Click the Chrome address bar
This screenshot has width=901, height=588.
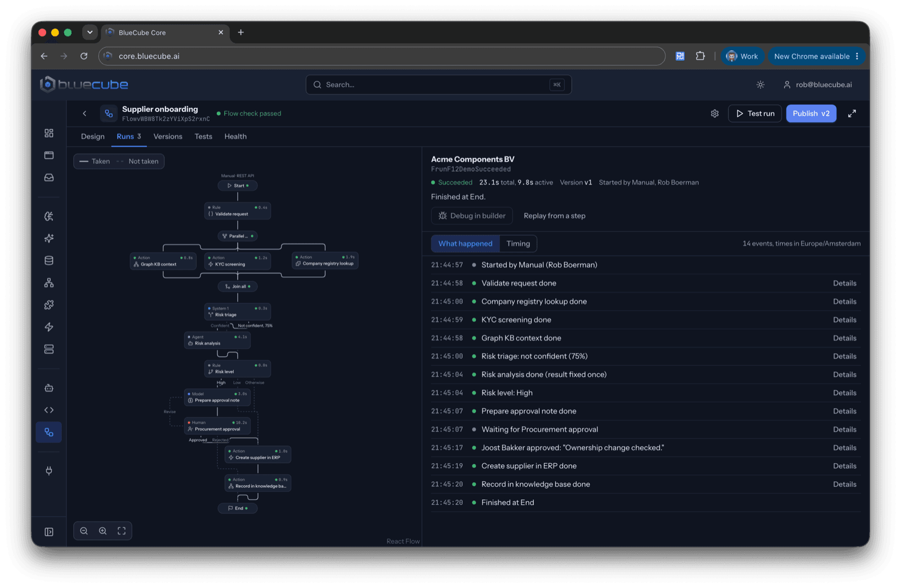click(x=382, y=56)
